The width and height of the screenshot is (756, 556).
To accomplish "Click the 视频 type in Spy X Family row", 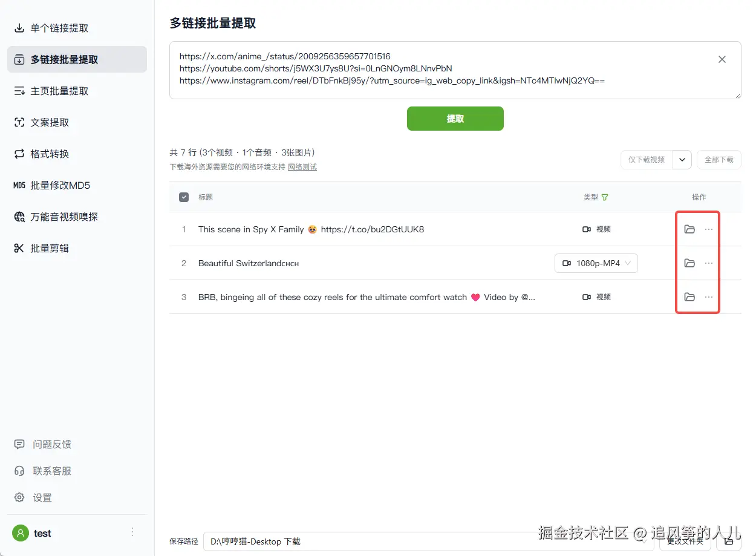I will pos(596,229).
